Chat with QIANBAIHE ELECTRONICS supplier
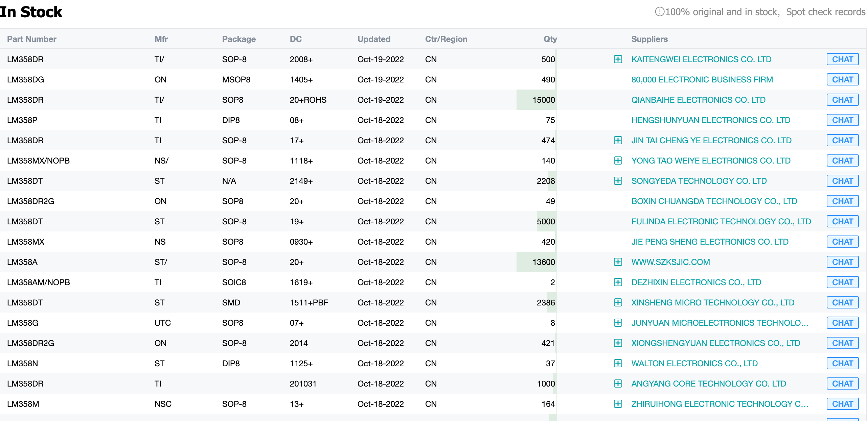The image size is (868, 421). point(842,100)
